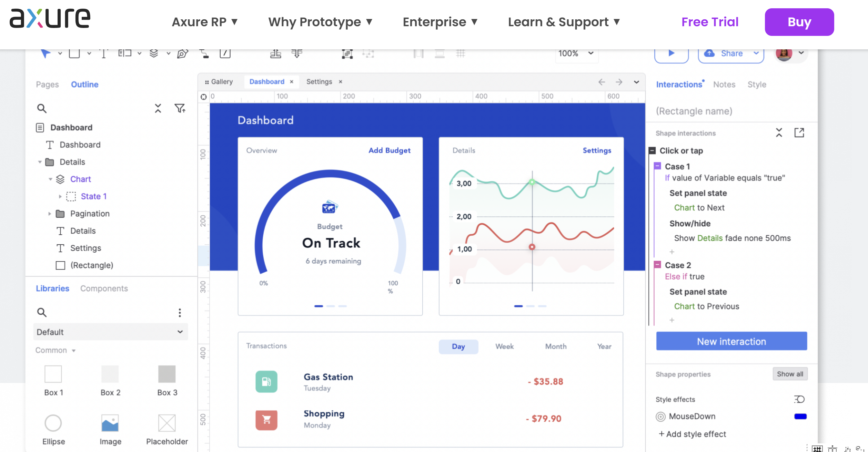Click the Style effects icon
This screenshot has width=868, height=452.
(799, 399)
